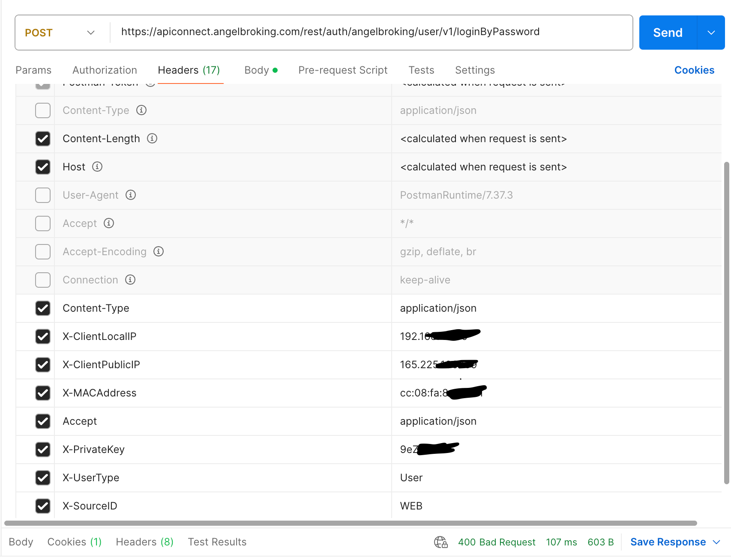Viewport: 731px width, 560px height.
Task: Click Save Response button
Action: point(668,542)
